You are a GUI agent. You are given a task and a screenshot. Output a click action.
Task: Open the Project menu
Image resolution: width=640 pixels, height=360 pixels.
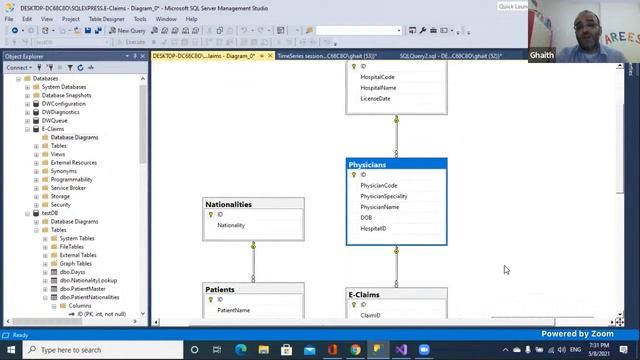[x=71, y=19]
